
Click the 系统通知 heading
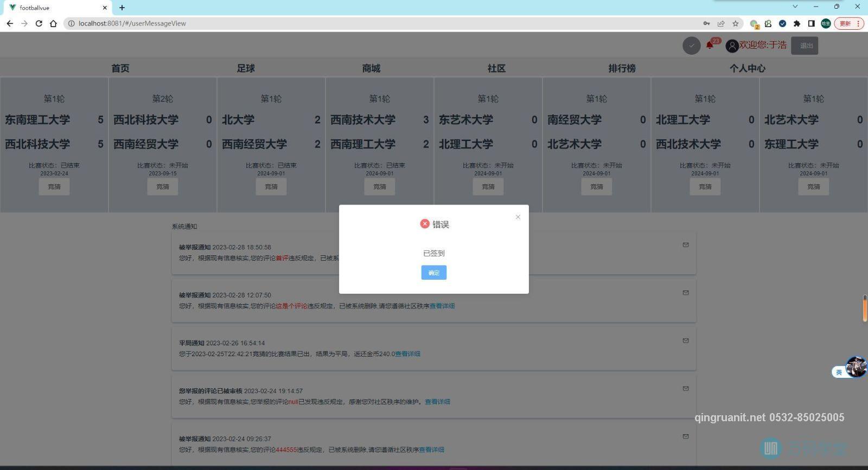click(x=184, y=227)
